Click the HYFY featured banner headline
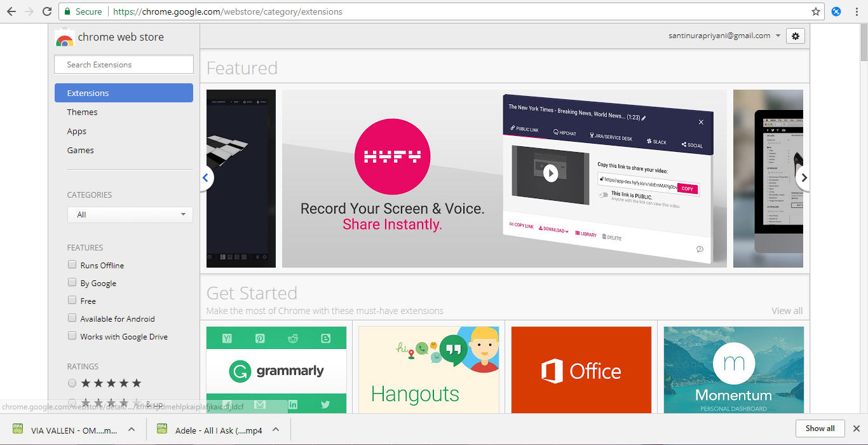 point(392,216)
